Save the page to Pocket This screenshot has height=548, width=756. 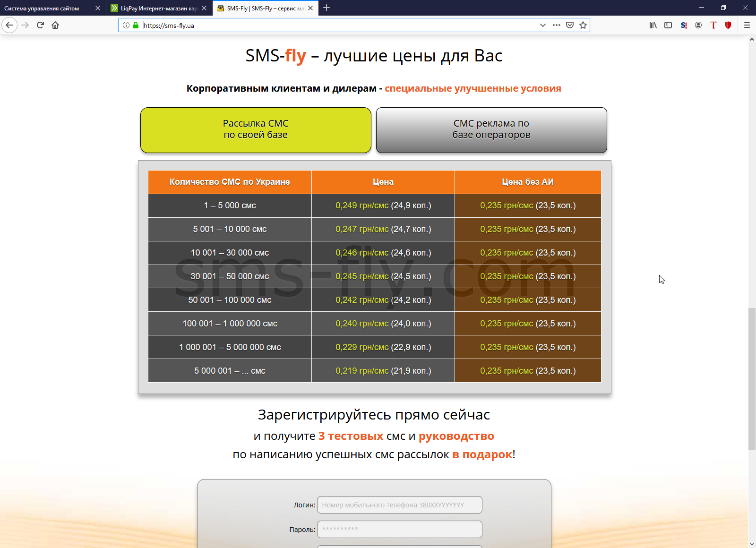click(570, 25)
